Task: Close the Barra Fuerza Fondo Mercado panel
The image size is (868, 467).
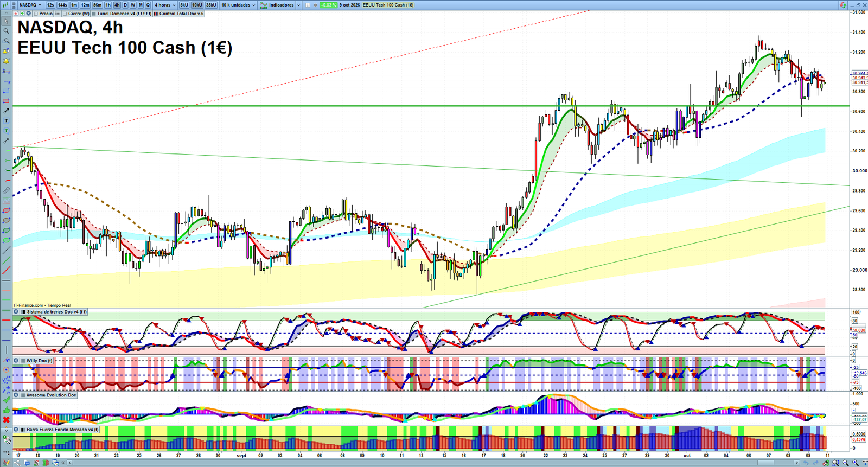Action: pos(16,430)
